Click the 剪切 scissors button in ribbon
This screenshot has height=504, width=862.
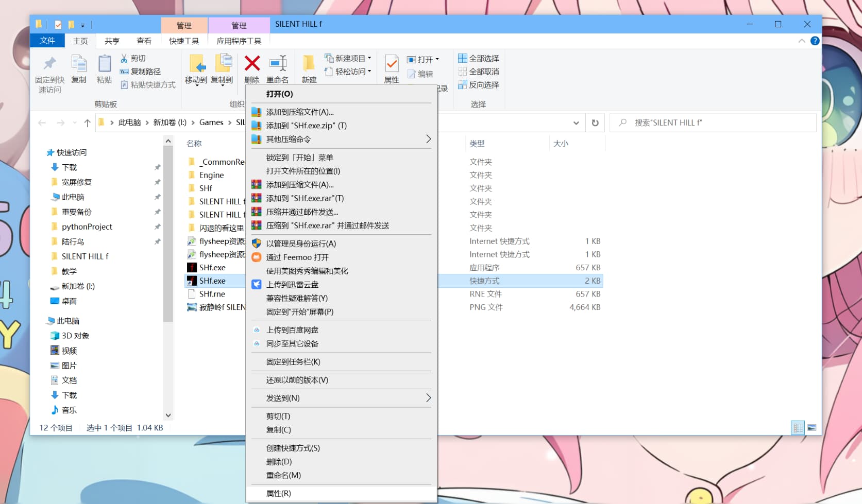click(x=133, y=58)
